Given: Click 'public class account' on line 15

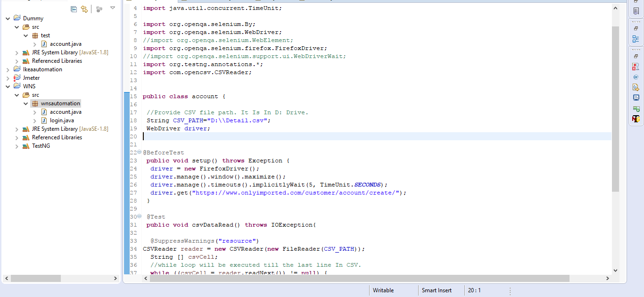Looking at the screenshot, I should 181,96.
